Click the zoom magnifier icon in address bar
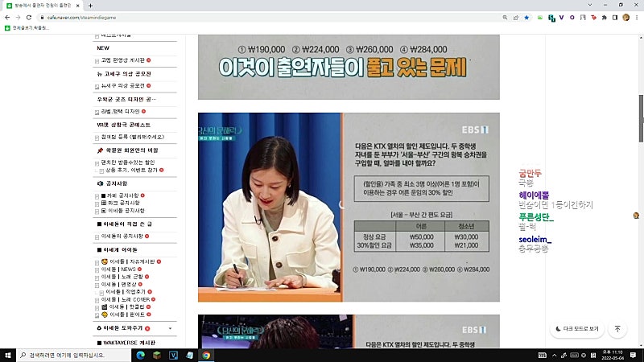644x362 pixels. 505,18
